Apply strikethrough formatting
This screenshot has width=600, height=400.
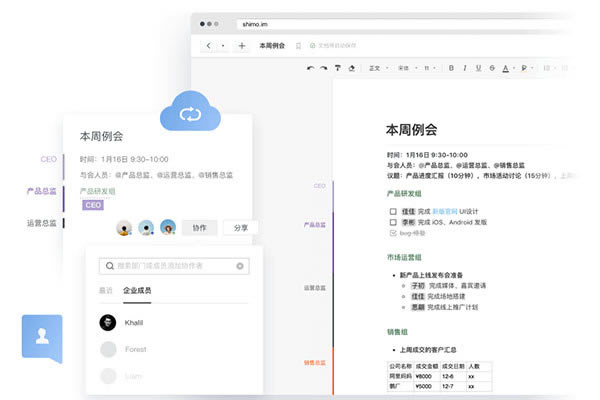point(492,68)
